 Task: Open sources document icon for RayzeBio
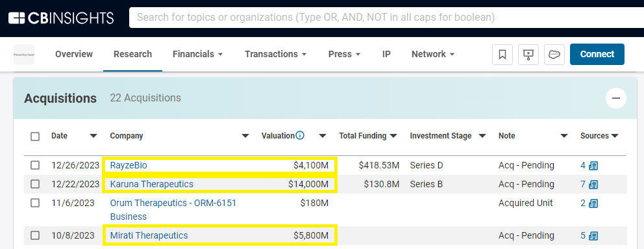593,165
